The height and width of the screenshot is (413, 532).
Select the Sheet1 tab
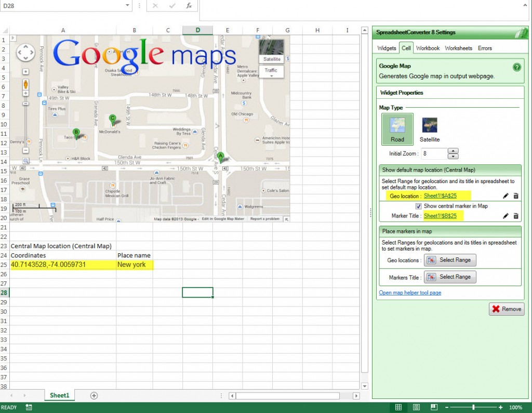59,395
